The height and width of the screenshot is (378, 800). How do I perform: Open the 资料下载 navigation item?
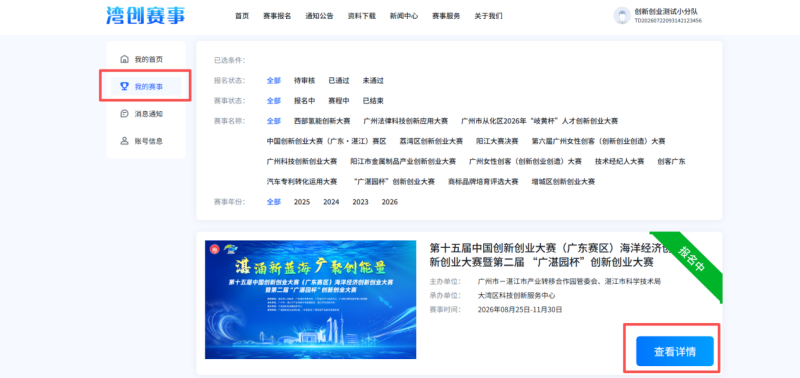pos(361,16)
